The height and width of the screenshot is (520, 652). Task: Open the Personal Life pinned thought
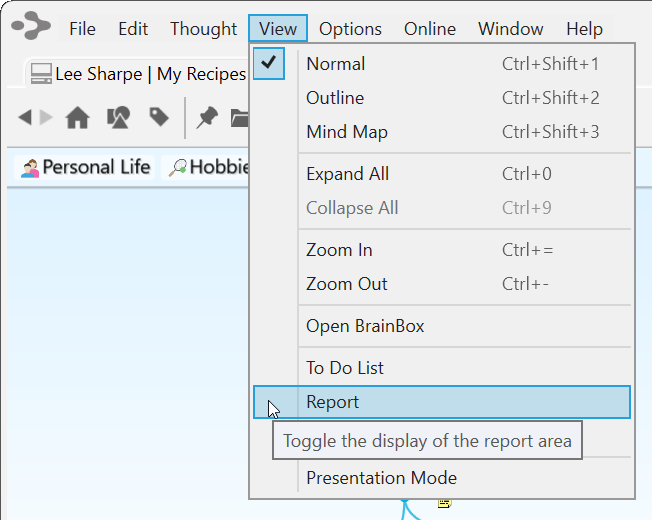click(86, 167)
